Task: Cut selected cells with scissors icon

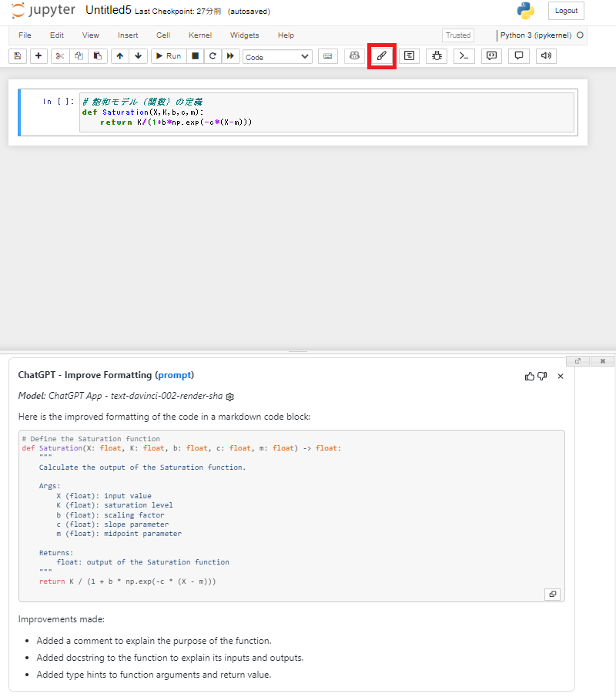Action: (x=60, y=56)
